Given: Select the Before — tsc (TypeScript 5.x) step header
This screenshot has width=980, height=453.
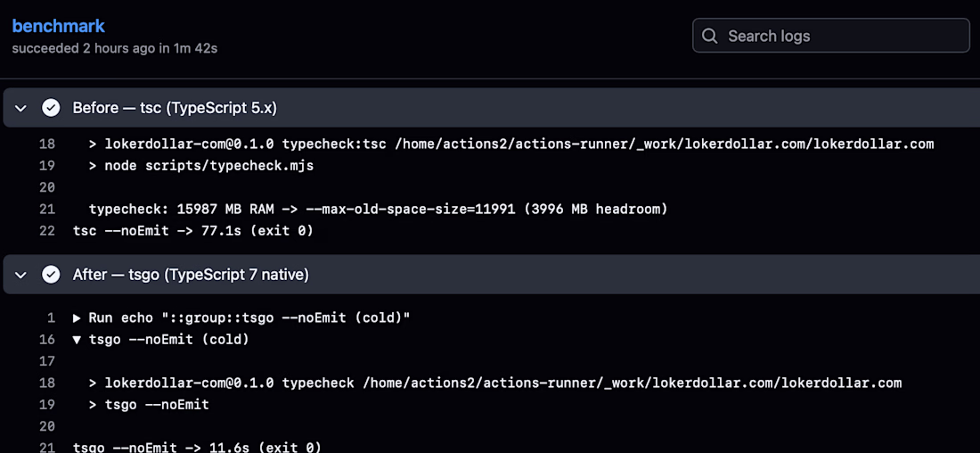Looking at the screenshot, I should (491, 108).
